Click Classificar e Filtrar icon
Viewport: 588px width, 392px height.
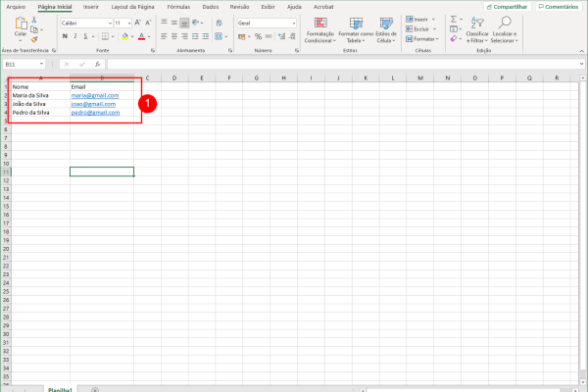coord(476,24)
